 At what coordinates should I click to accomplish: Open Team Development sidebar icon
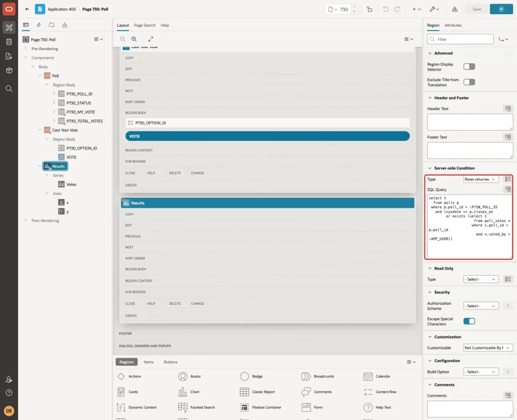(x=9, y=57)
